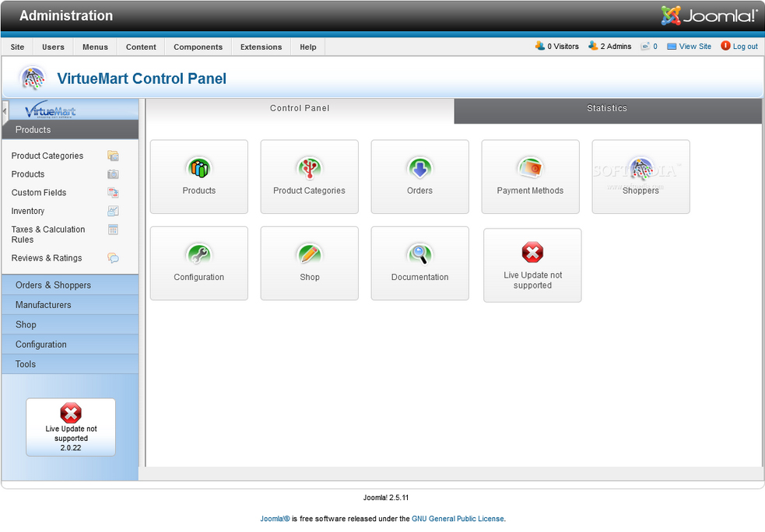Open the Components menu
This screenshot has width=765, height=532.
click(x=198, y=47)
